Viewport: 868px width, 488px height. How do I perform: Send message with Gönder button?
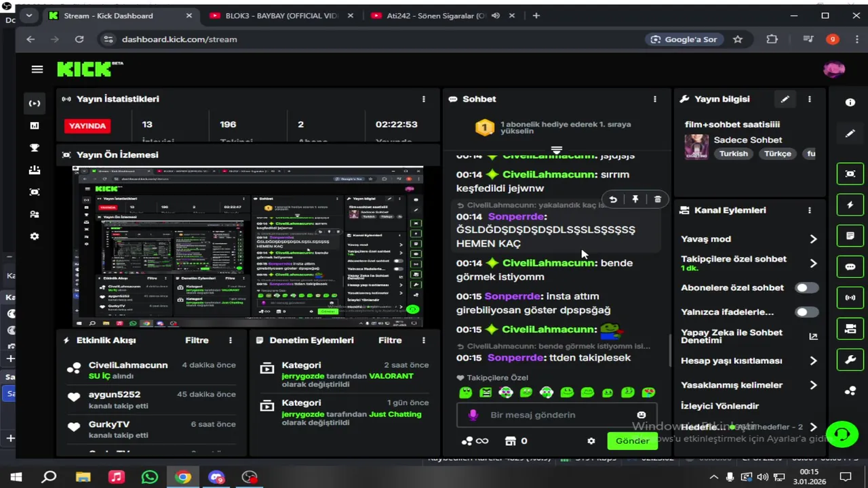(x=633, y=441)
